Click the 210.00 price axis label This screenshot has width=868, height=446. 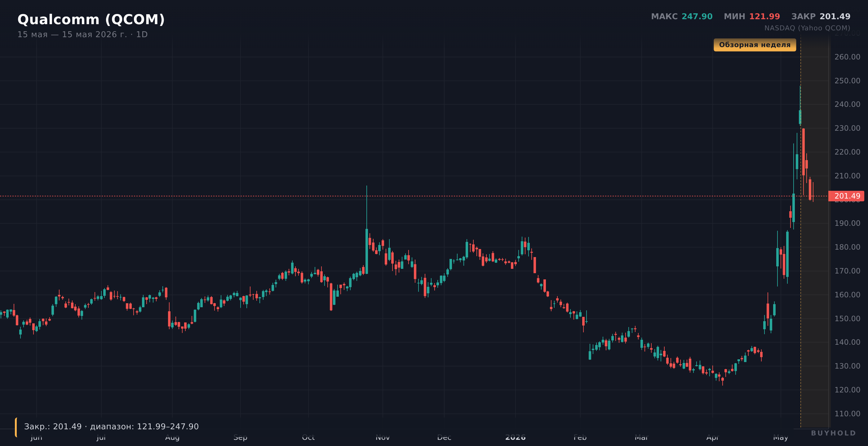(x=847, y=176)
